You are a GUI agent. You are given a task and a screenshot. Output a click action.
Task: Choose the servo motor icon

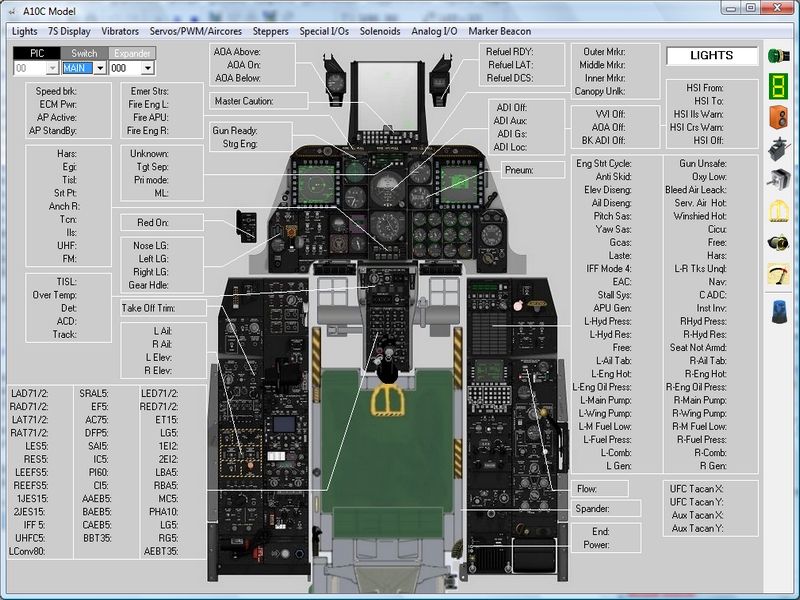(x=779, y=148)
